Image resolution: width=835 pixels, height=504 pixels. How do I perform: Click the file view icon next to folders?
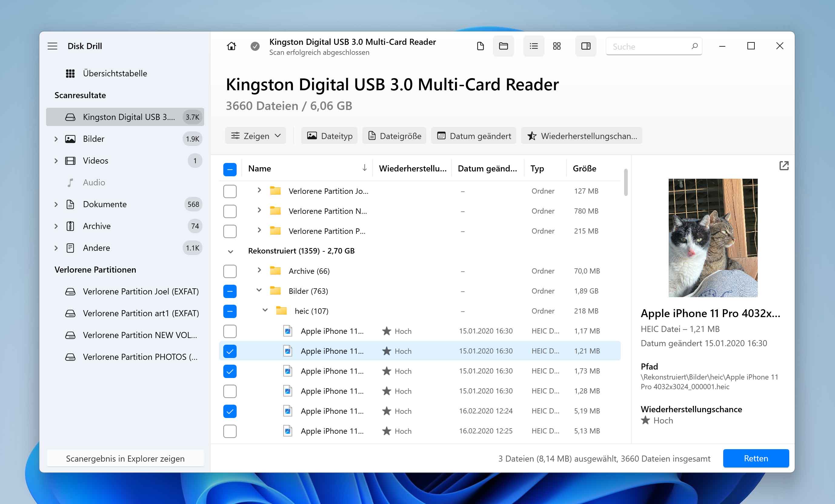480,46
